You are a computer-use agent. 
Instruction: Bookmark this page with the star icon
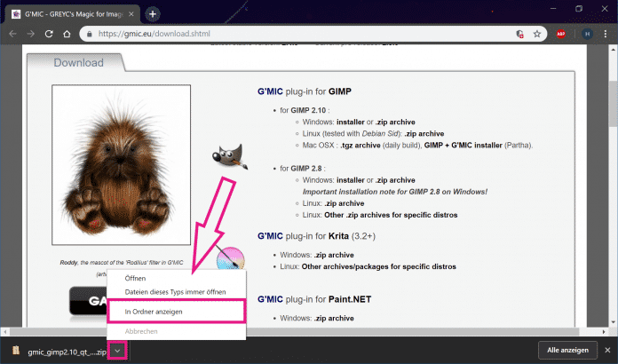[x=537, y=34]
